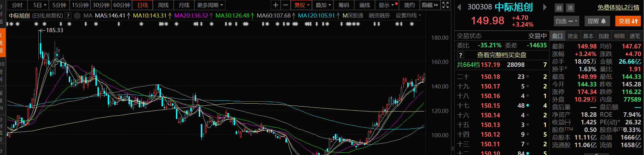The width and height of the screenshot is (644, 155).
Task: Select the 日线 daily chart tab
Action: click(x=143, y=5)
